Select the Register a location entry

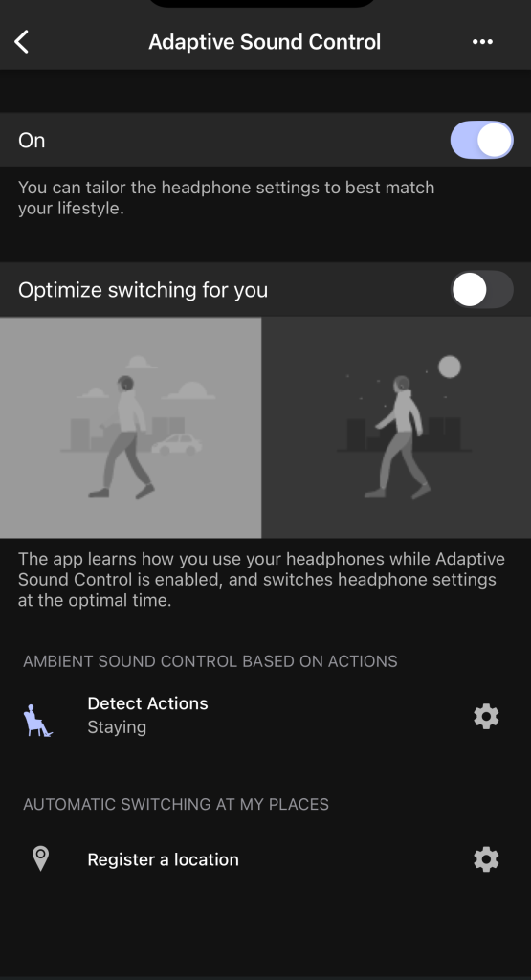(266, 859)
